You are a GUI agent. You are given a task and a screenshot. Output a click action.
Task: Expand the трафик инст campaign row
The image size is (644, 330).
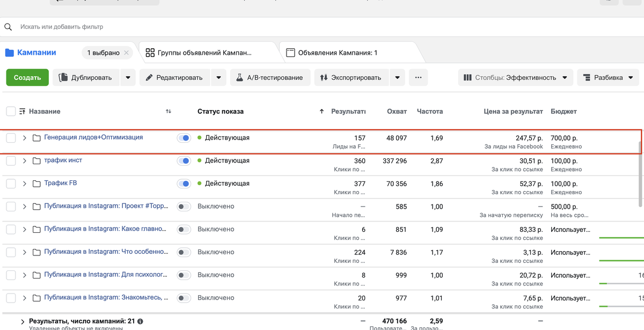click(25, 161)
